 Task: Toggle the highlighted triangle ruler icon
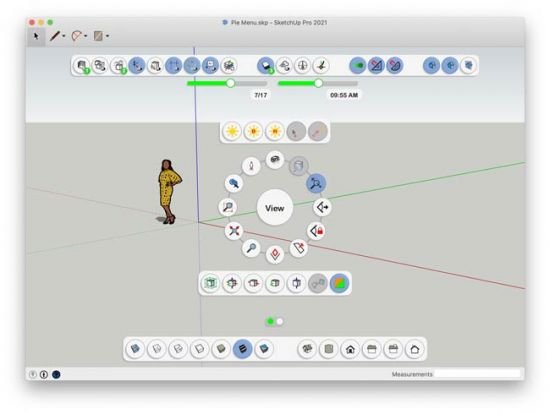[376, 65]
